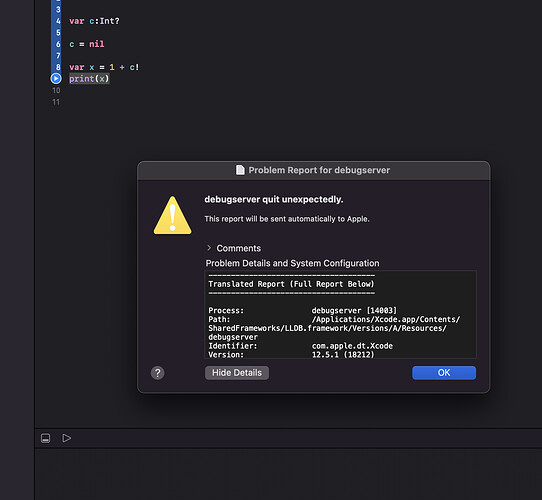This screenshot has height=500, width=542.
Task: Toggle the debug area show/hide icon
Action: [46, 438]
